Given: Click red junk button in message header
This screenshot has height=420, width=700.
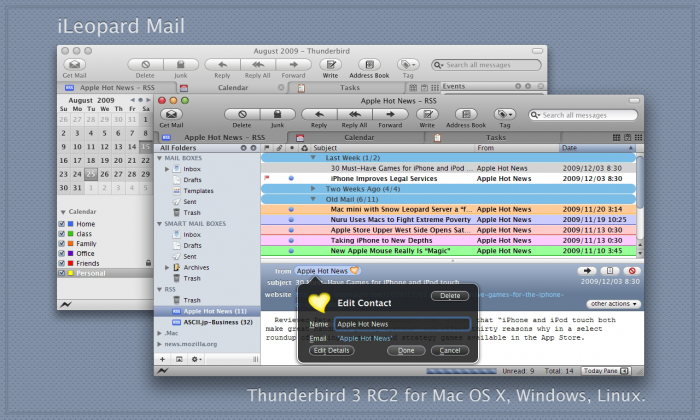Looking at the screenshot, I should pos(632,270).
